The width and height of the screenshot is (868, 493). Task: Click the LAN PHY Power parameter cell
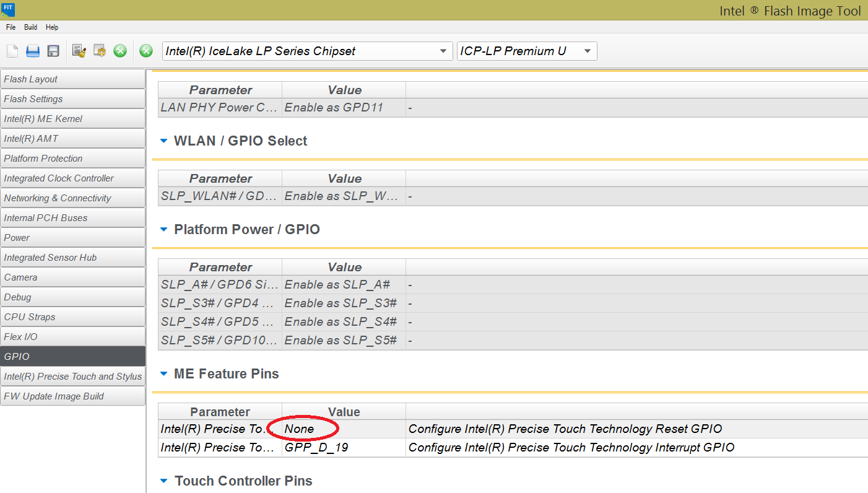(x=220, y=108)
